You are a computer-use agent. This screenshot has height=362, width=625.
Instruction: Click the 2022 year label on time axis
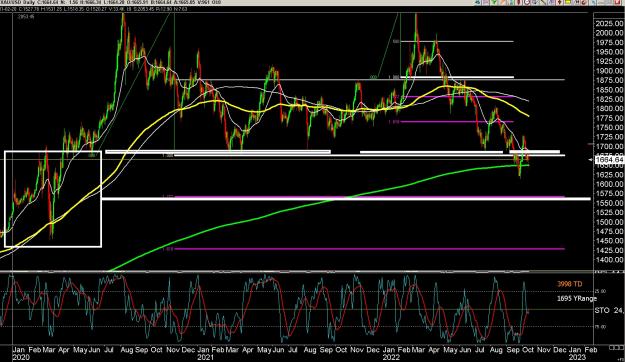tap(391, 358)
